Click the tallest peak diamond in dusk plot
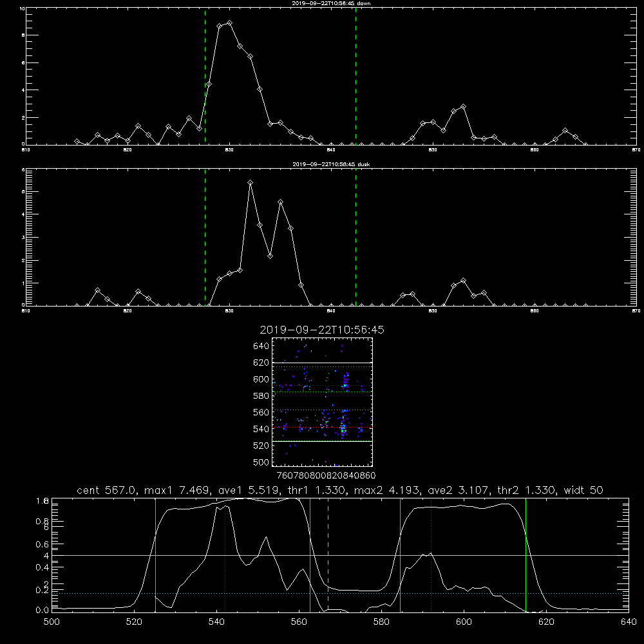Viewport: 644px width, 644px height. coord(250,182)
